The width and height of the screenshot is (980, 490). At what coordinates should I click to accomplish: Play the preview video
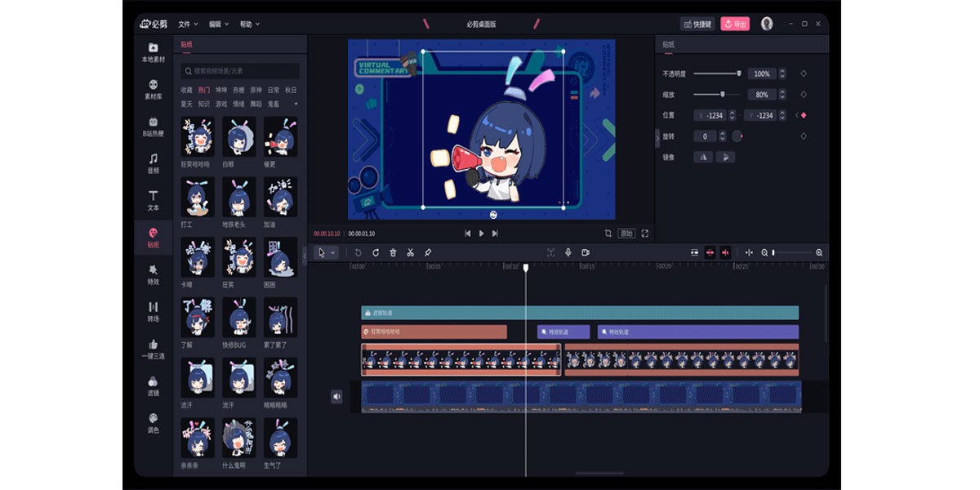(481, 233)
